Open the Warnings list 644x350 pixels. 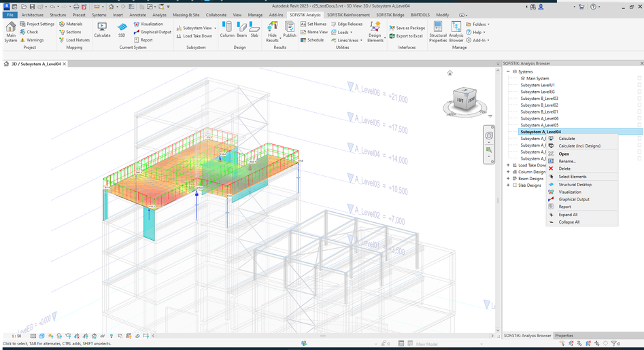point(32,40)
